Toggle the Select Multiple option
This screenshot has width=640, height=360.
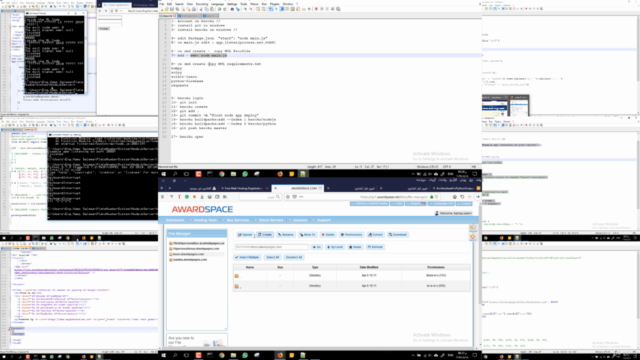click(x=247, y=258)
